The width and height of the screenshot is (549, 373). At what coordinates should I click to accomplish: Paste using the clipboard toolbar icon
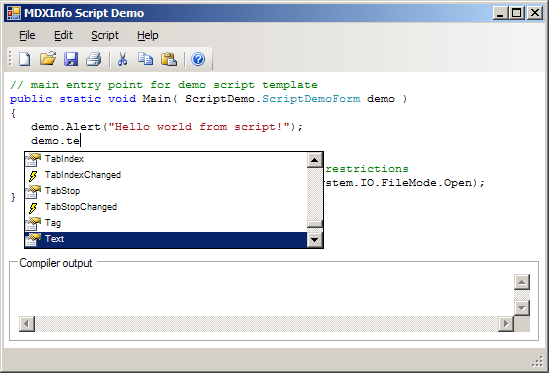169,59
